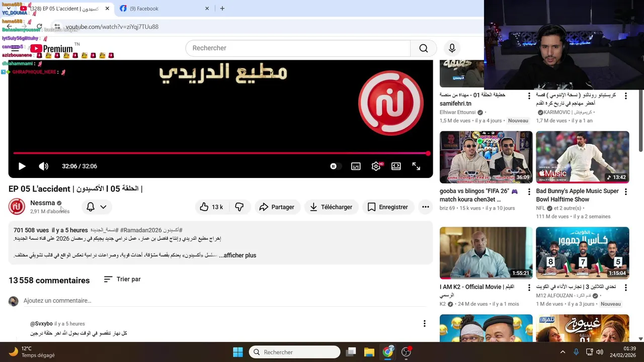644x362 pixels.
Task: Mute the video volume speaker icon
Action: 44,166
